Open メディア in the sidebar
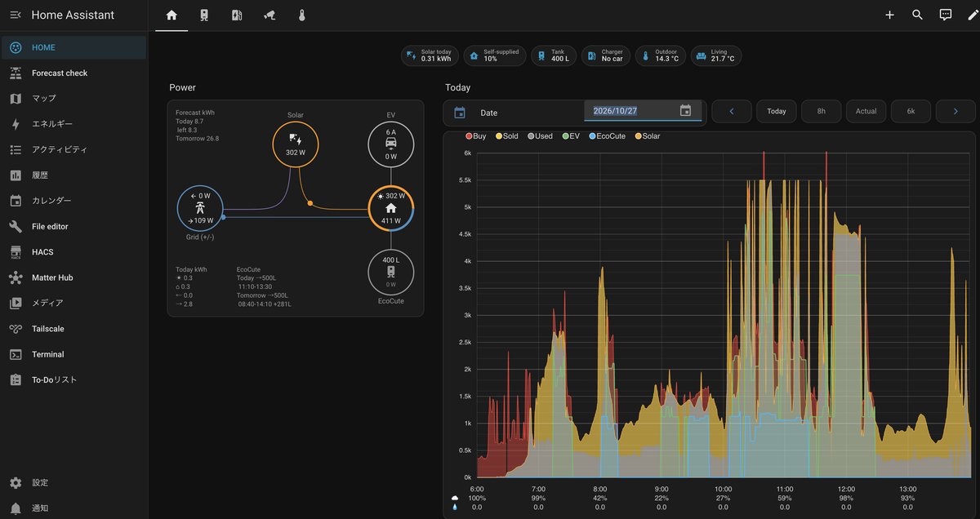The height and width of the screenshot is (519, 980). 74,304
